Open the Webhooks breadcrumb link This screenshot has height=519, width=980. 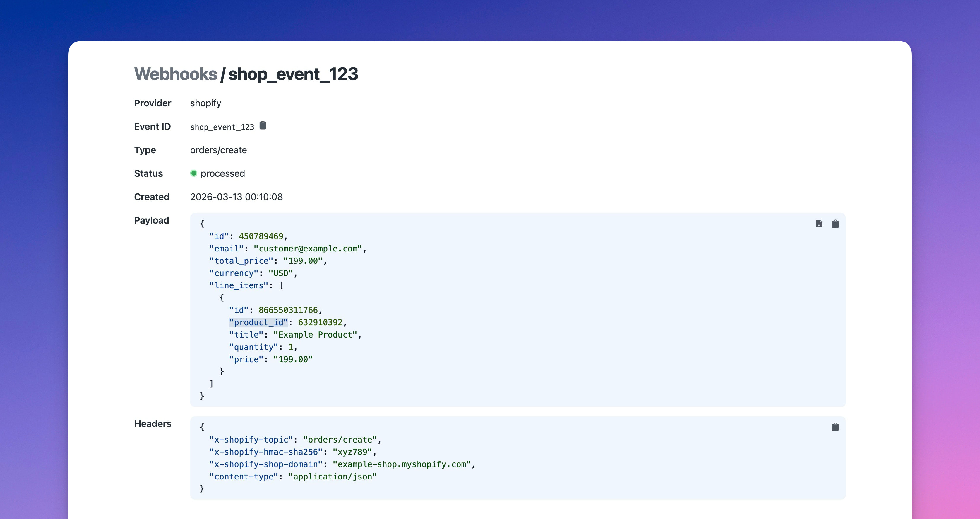click(x=175, y=74)
